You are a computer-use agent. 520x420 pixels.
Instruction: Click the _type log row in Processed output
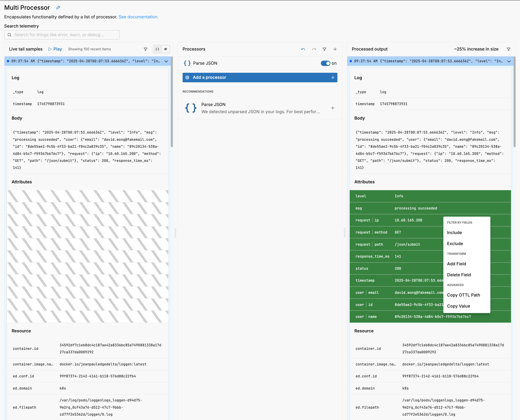pyautogui.click(x=430, y=92)
